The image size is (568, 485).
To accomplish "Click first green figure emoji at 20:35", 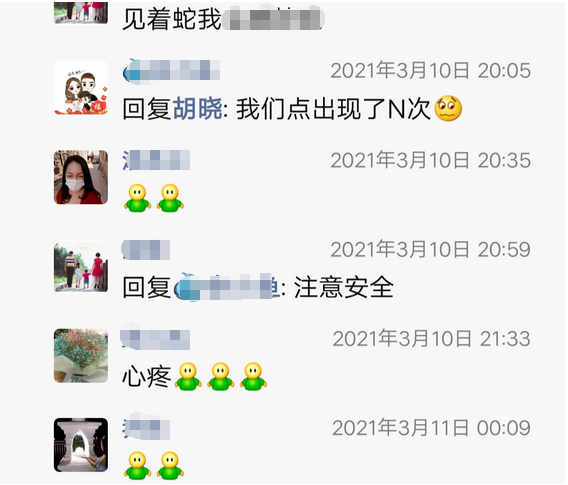I will click(x=137, y=198).
